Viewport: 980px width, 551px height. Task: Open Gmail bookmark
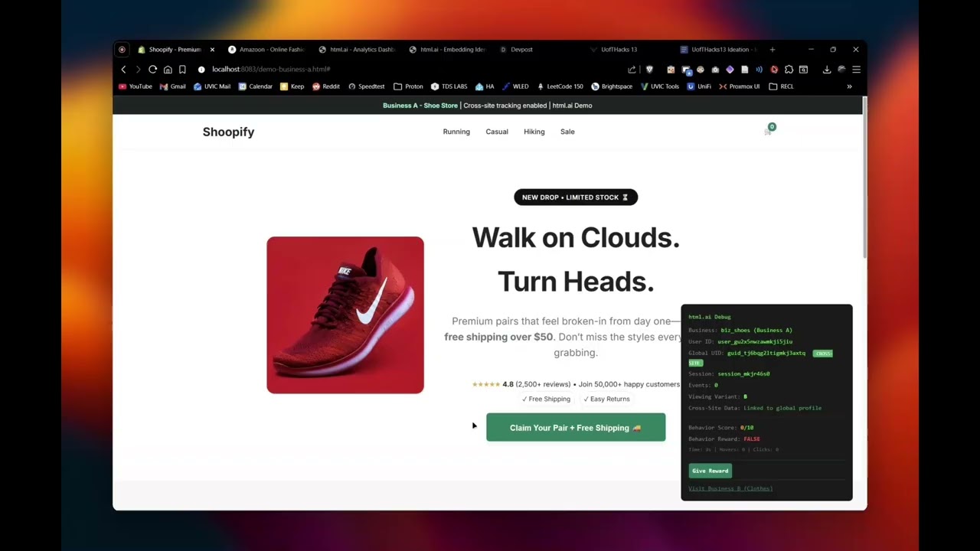point(173,86)
